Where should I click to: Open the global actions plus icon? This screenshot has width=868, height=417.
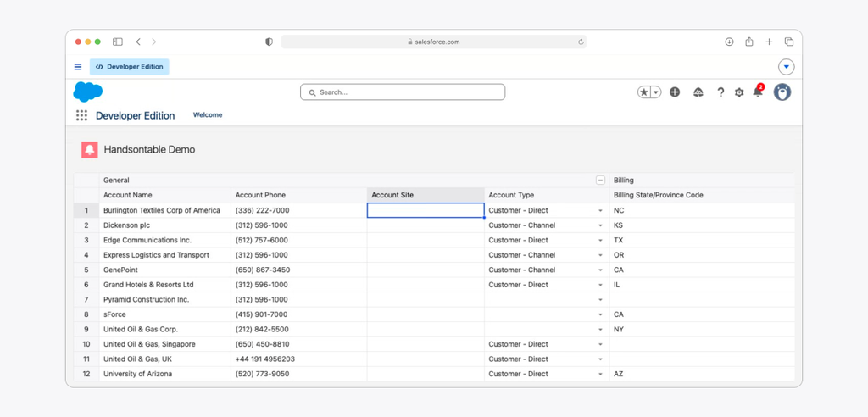click(x=674, y=92)
